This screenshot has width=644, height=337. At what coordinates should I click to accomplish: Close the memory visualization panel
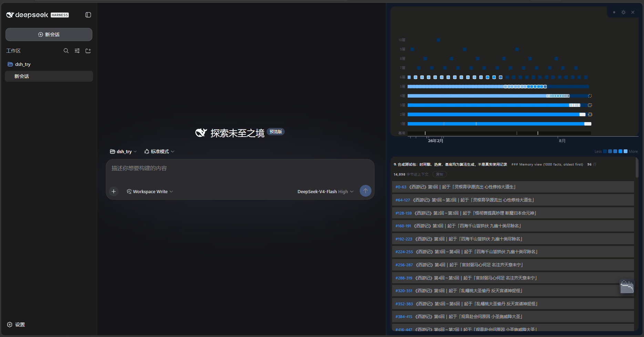coord(633,12)
